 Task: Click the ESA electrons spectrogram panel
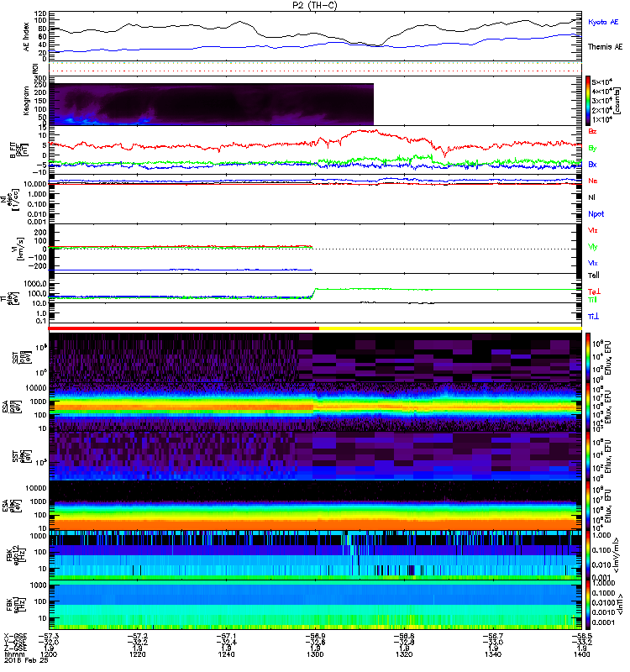[x=315, y=506]
